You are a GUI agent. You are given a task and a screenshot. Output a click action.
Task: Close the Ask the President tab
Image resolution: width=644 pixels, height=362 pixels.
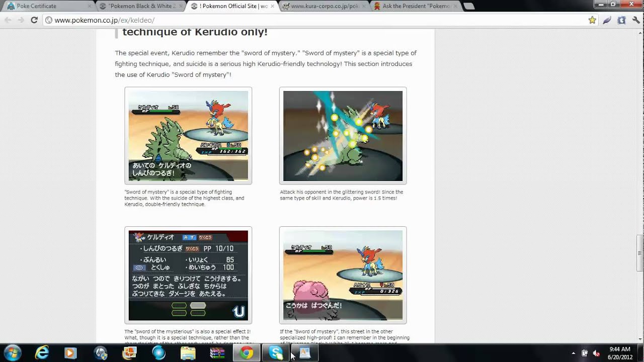pyautogui.click(x=455, y=7)
